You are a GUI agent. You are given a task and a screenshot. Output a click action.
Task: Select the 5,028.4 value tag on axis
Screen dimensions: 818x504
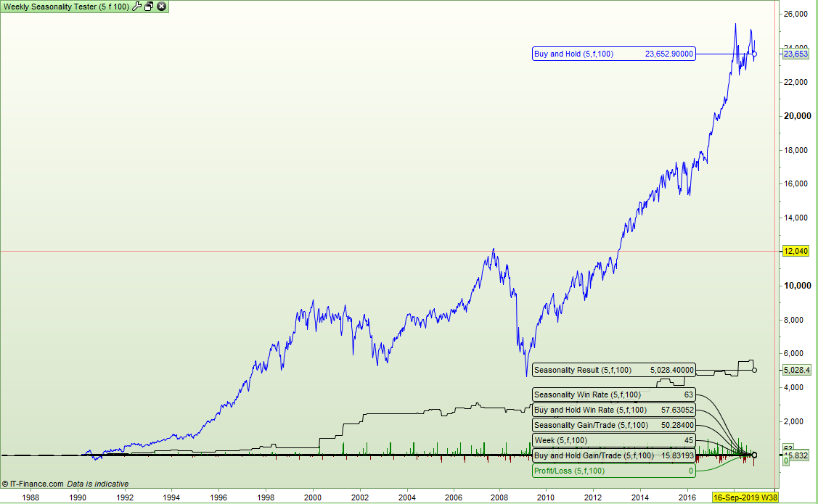pos(796,370)
